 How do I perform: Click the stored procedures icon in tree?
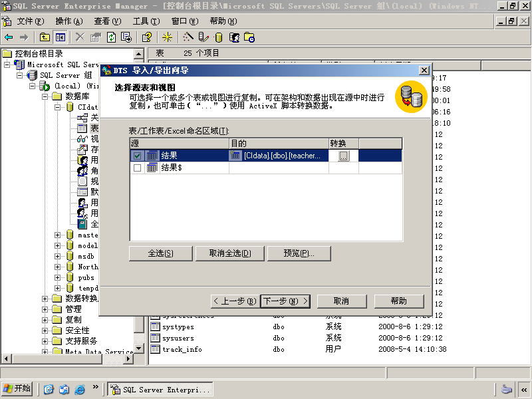pyautogui.click(x=82, y=149)
